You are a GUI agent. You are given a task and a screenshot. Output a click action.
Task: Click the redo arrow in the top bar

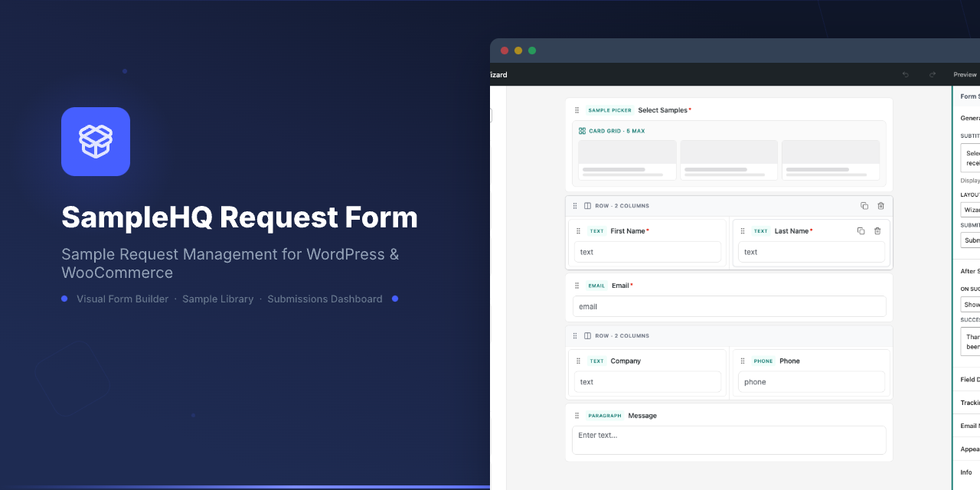pyautogui.click(x=932, y=75)
